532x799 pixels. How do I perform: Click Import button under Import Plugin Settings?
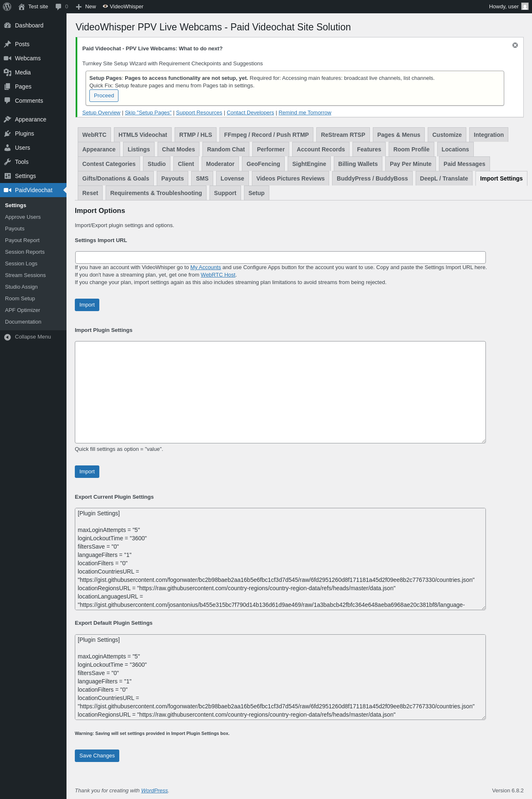pos(87,472)
